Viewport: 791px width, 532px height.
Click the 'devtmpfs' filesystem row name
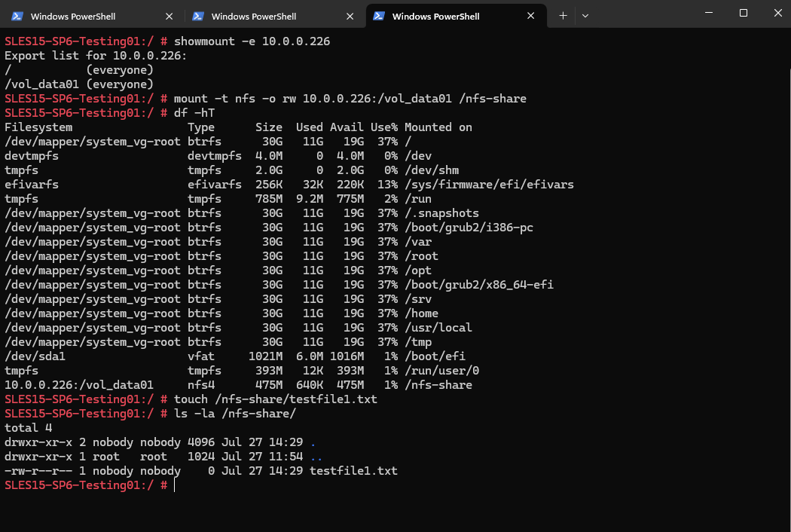(32, 156)
